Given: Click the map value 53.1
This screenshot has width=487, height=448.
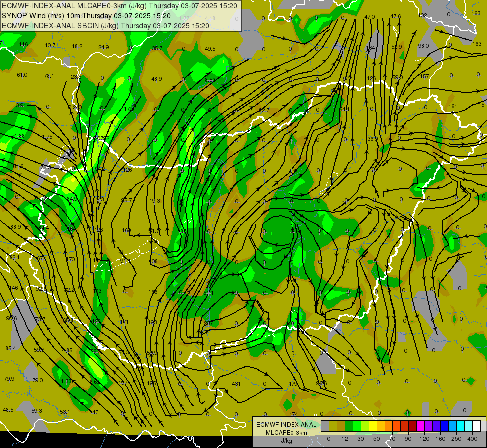Looking at the screenshot, I should 65,412.
